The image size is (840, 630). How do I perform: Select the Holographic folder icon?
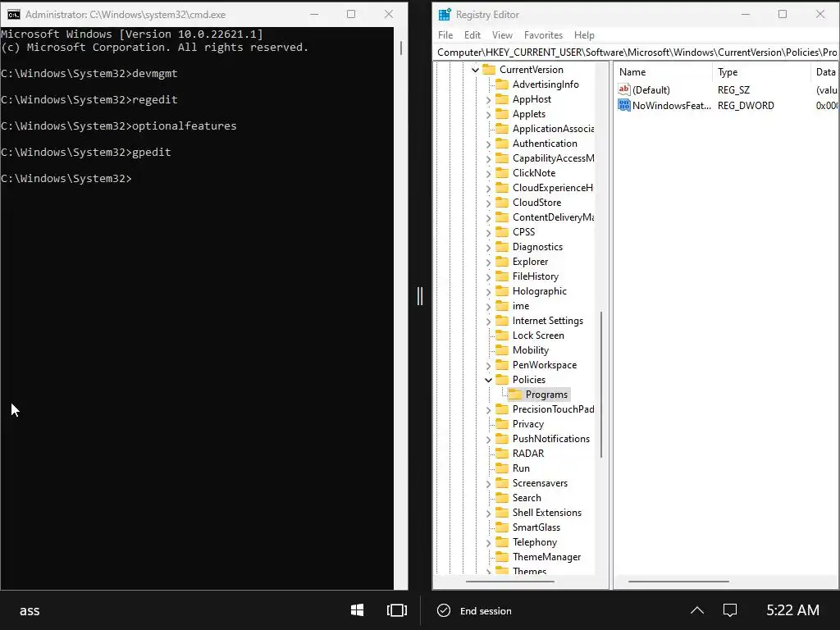[x=502, y=291]
